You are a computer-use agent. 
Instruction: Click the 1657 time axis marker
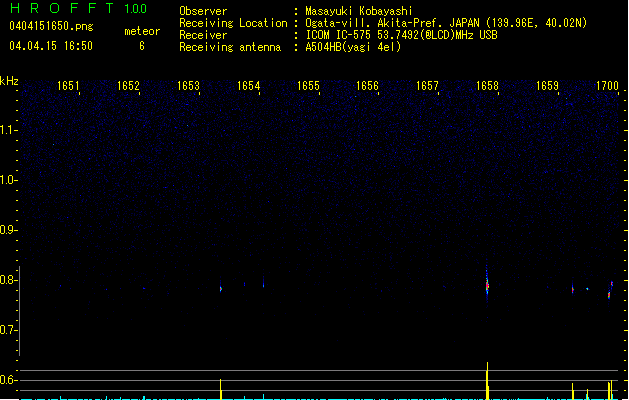tap(427, 86)
